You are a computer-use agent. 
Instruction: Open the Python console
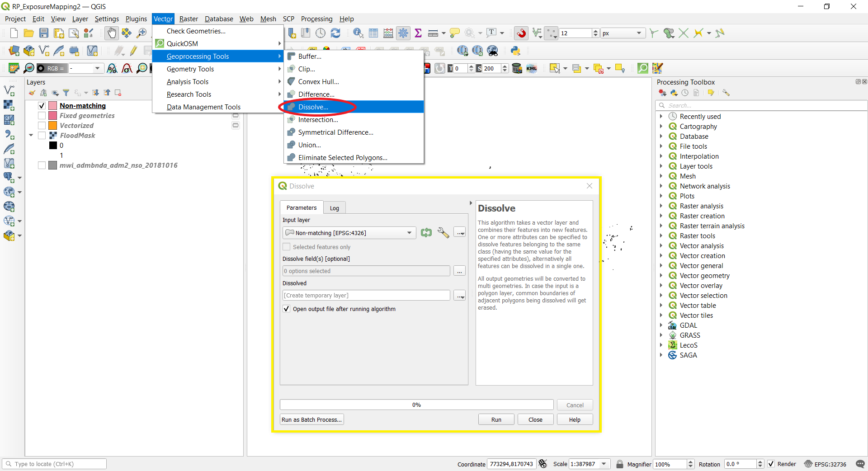point(515,51)
